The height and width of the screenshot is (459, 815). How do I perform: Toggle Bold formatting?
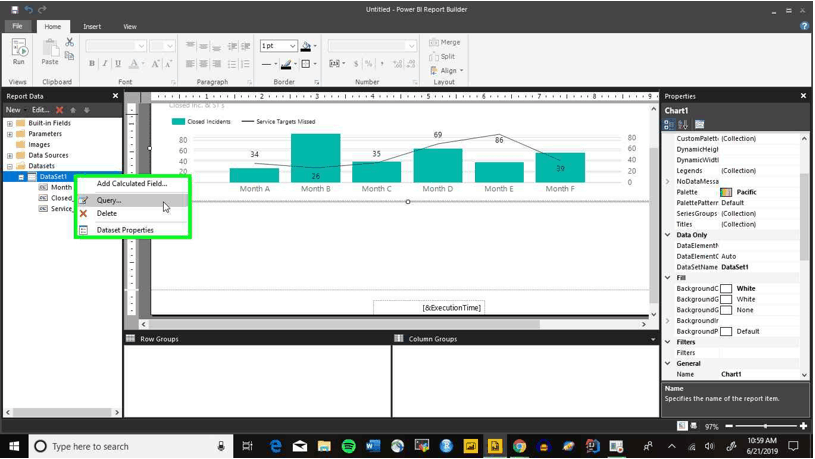click(x=92, y=63)
